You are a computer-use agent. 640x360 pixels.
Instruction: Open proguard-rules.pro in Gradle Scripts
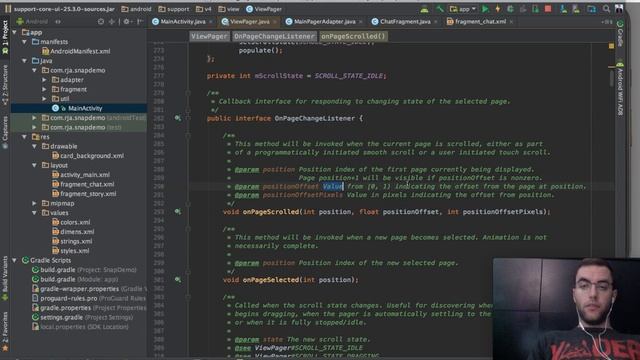coord(89,298)
